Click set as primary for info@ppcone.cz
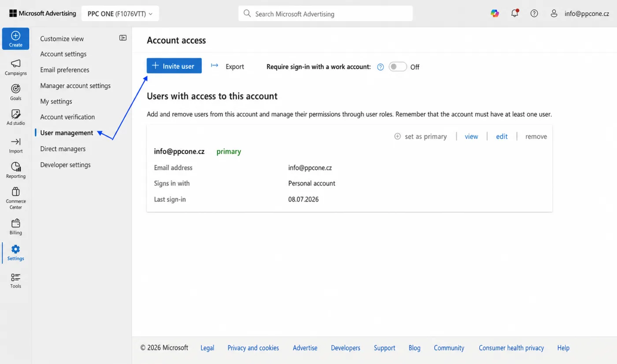This screenshot has height=364, width=617. (x=420, y=136)
